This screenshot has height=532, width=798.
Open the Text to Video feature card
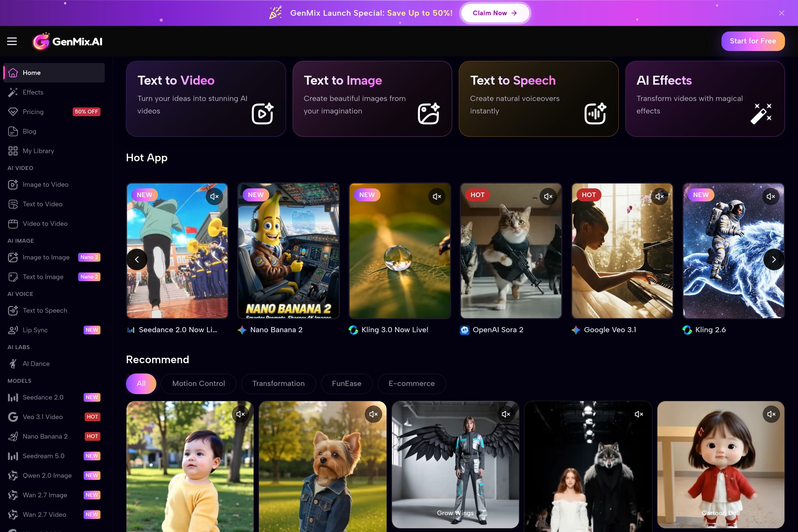pos(206,99)
